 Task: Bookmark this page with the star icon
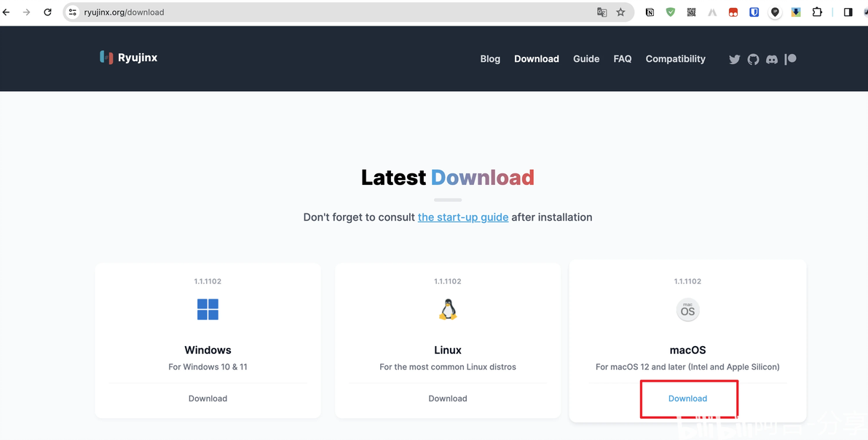click(620, 12)
